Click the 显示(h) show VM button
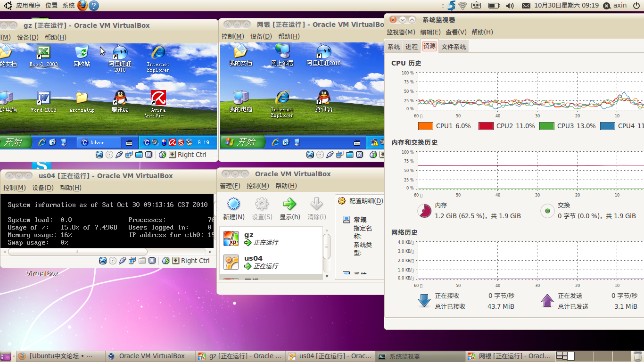The image size is (644, 362). 289,208
